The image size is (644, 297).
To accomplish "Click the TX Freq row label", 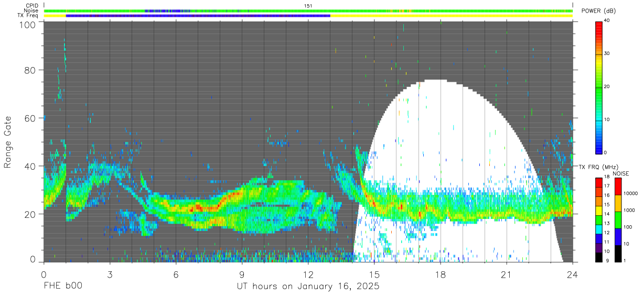I will 28,15.
